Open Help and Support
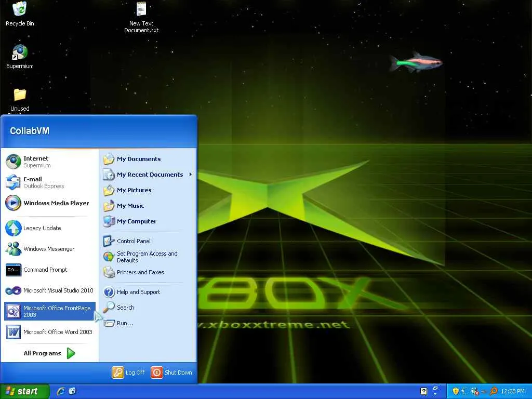532x399 pixels. tap(148, 292)
